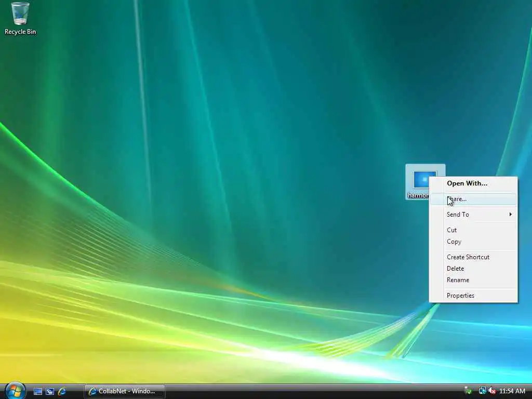
Task: Choose Delete from the context menu
Action: click(474, 269)
